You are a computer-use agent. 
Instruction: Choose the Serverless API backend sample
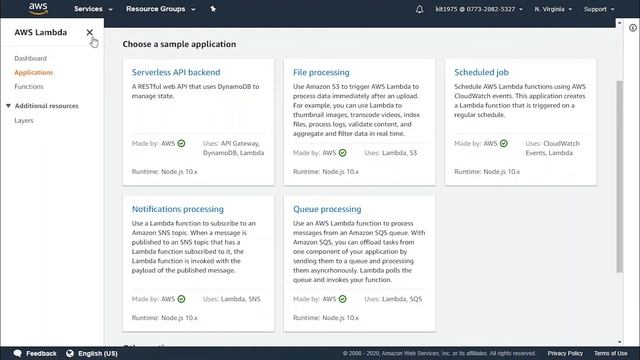[176, 72]
